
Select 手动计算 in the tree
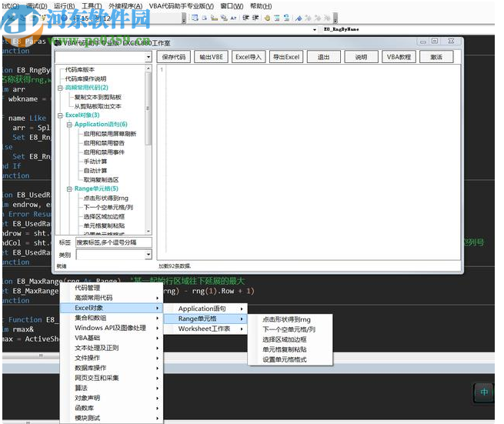coord(95,162)
